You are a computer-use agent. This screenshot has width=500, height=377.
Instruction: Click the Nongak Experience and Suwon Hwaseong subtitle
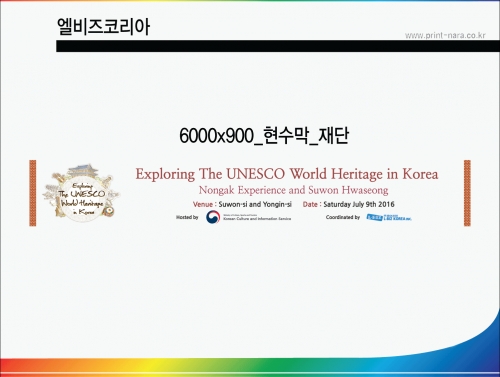[293, 190]
